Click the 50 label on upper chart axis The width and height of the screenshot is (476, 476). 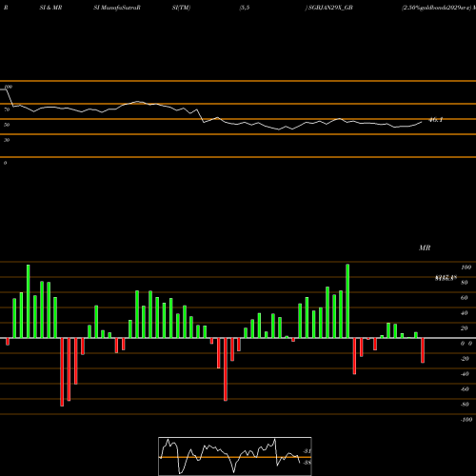(x=7, y=125)
